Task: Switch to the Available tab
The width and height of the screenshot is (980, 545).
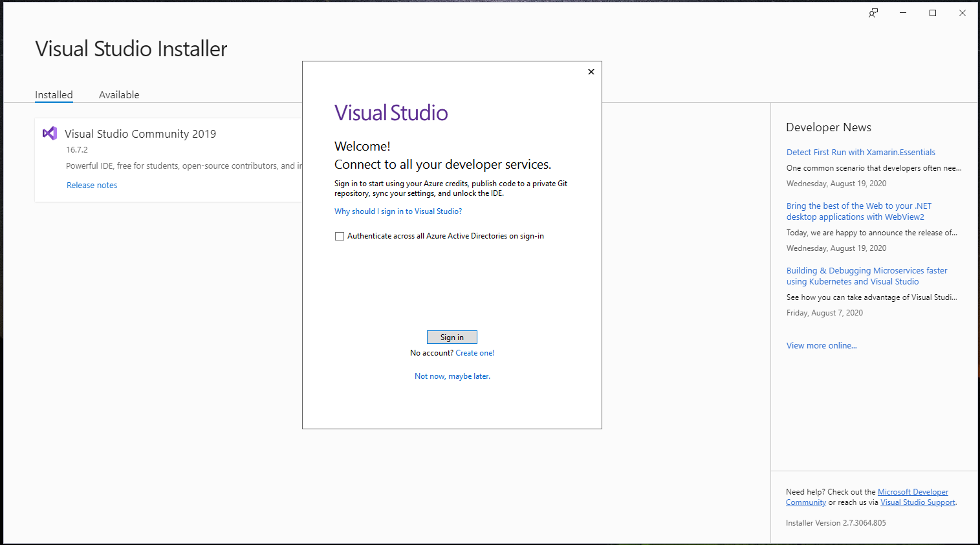Action: [119, 94]
